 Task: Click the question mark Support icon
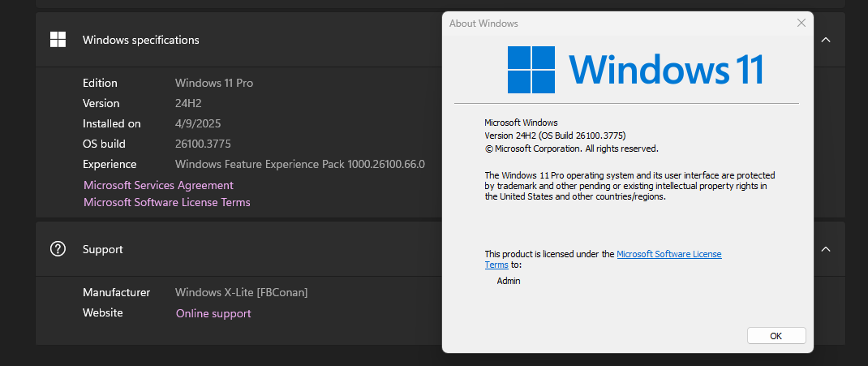coord(58,248)
